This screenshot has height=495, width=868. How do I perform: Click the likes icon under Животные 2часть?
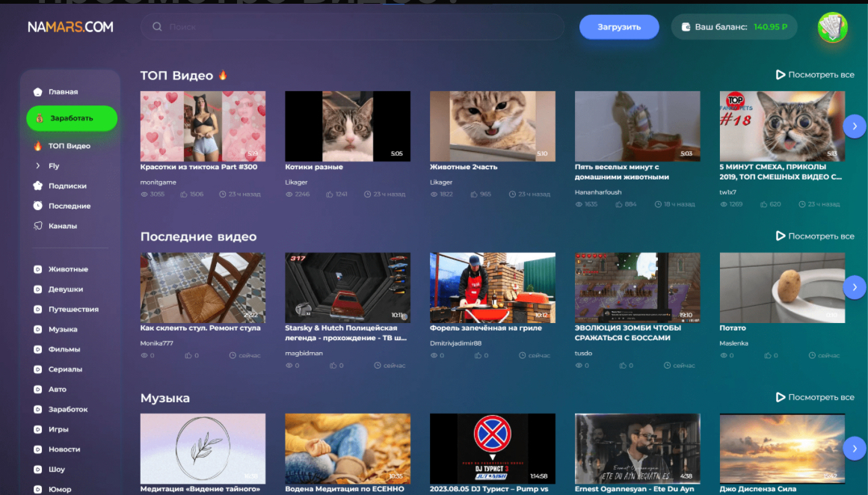474,194
